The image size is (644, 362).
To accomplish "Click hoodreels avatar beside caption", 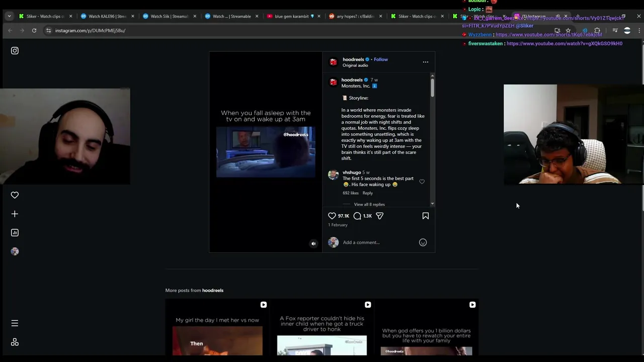I will tap(333, 82).
